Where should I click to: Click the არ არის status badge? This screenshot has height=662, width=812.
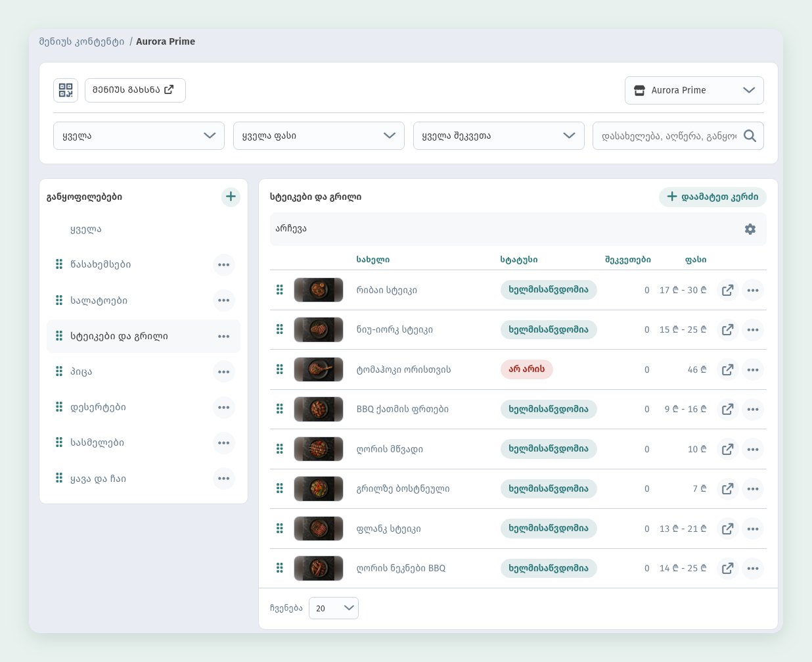(x=527, y=369)
